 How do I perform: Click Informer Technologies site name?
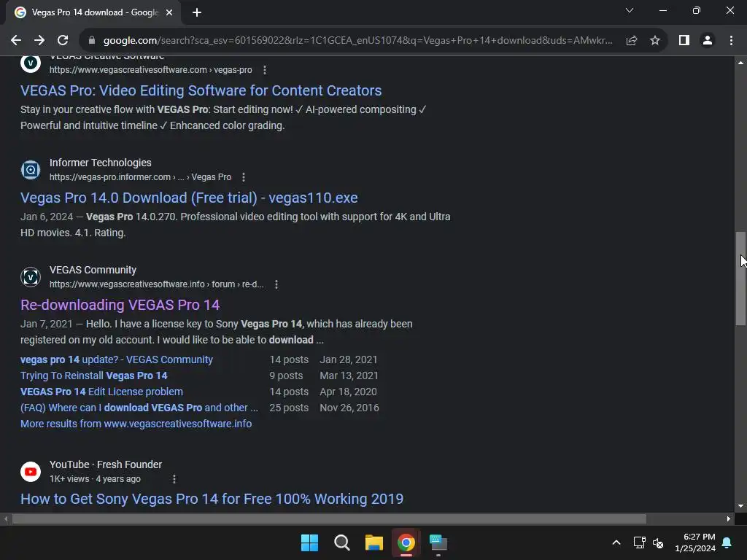tap(101, 163)
